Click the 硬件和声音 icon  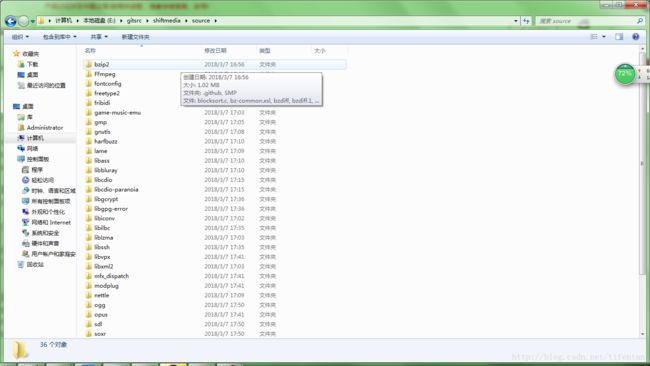coord(25,243)
